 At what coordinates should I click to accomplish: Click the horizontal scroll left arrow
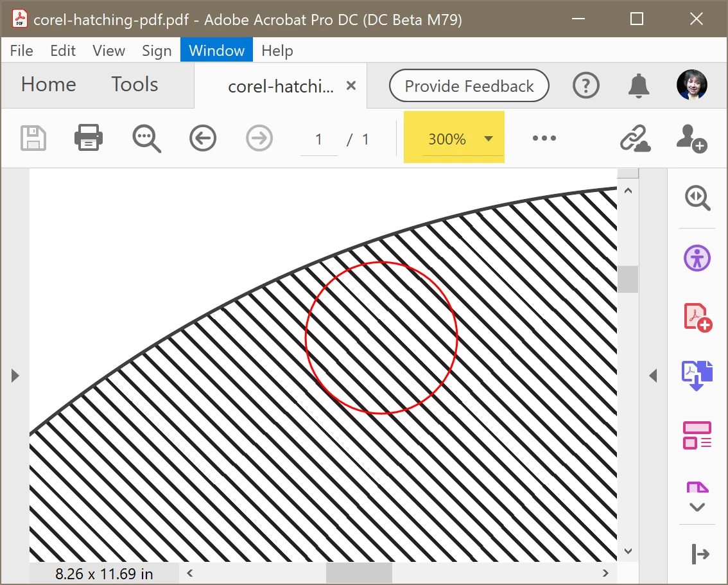tap(190, 573)
